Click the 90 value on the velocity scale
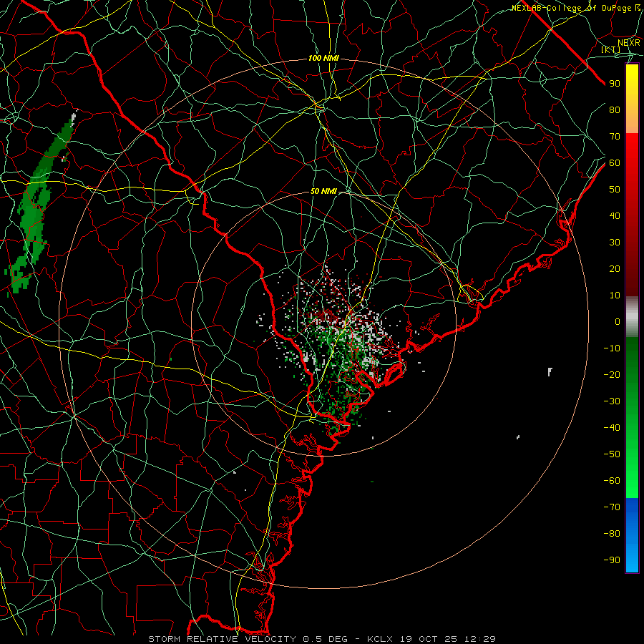 [615, 84]
